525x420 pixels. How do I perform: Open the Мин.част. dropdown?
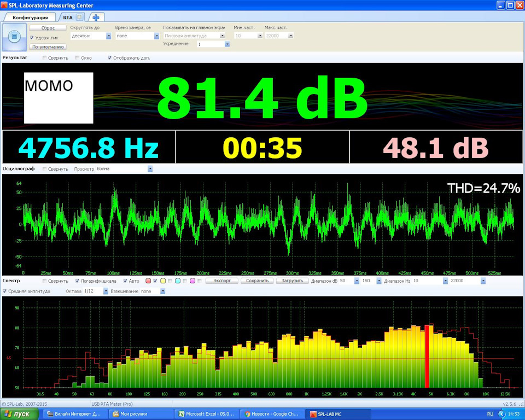click(260, 36)
